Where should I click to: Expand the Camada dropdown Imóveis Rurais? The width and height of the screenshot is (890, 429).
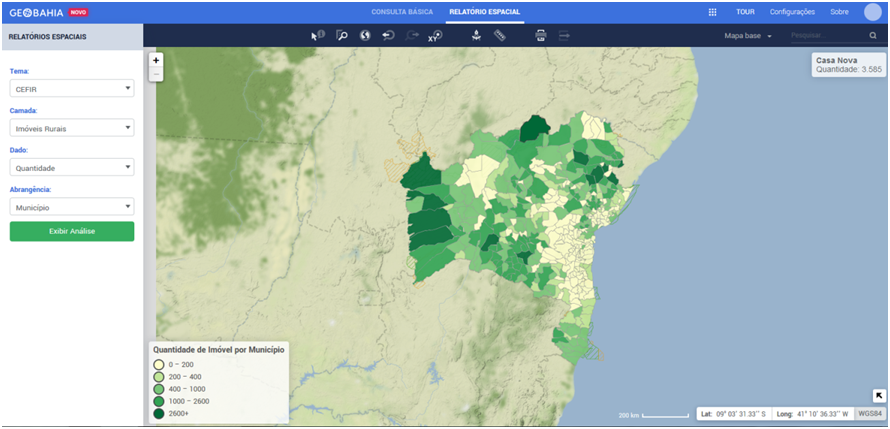click(x=72, y=128)
